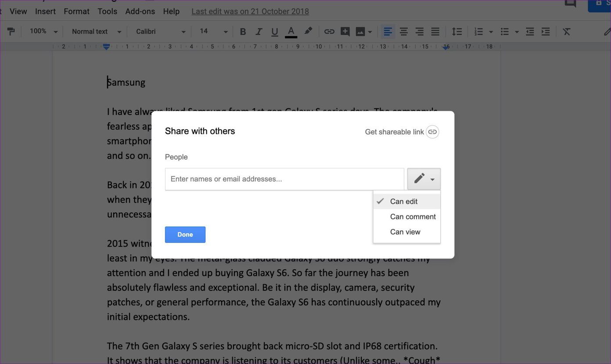Open the highlight color pen tool
The width and height of the screenshot is (611, 364).
coord(308,31)
